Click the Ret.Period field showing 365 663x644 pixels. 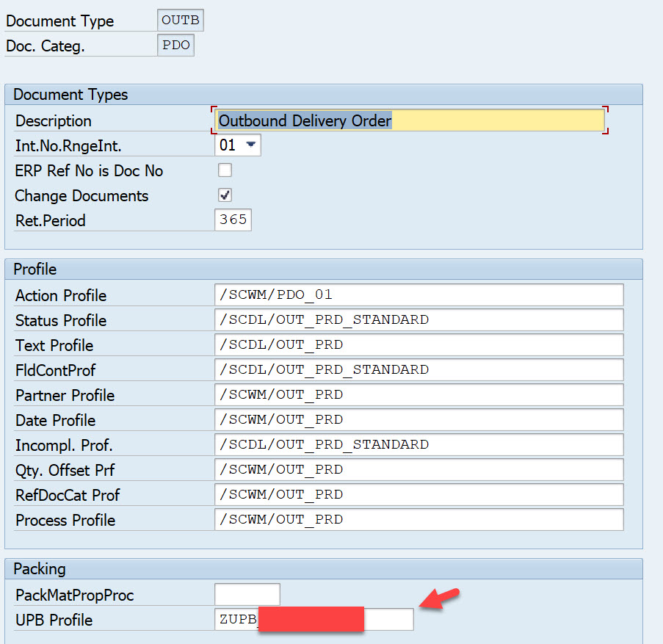233,220
